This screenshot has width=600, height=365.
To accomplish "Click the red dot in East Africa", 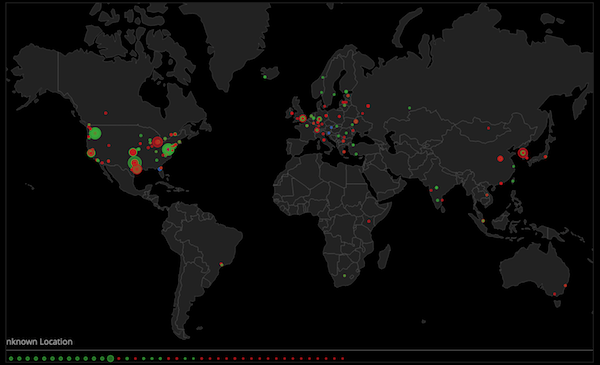I will pos(369,221).
